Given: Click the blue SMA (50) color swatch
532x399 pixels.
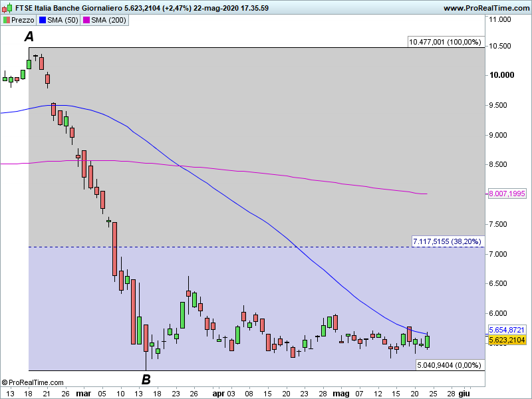Looking at the screenshot, I should coord(43,20).
